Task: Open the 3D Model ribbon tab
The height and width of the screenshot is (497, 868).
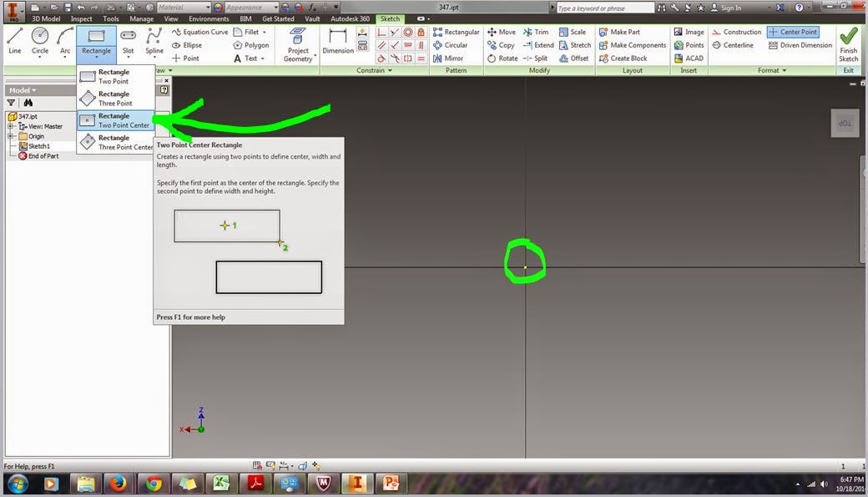Action: (x=45, y=19)
